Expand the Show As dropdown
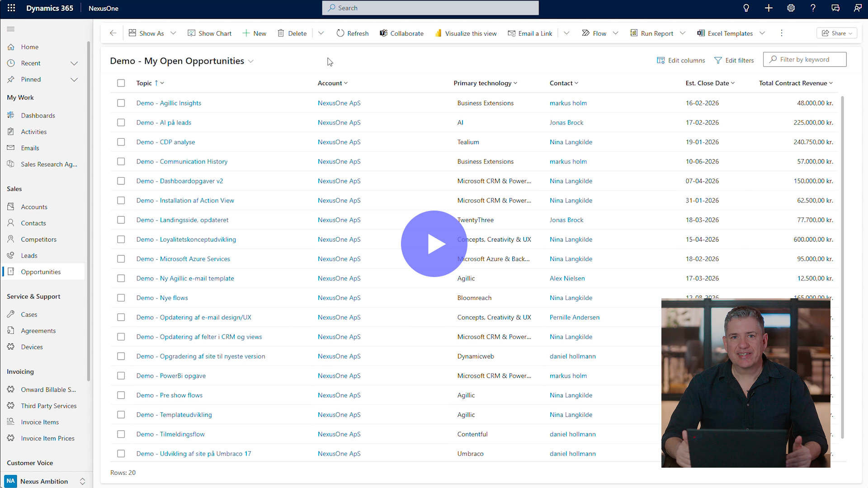868x488 pixels. pyautogui.click(x=174, y=33)
